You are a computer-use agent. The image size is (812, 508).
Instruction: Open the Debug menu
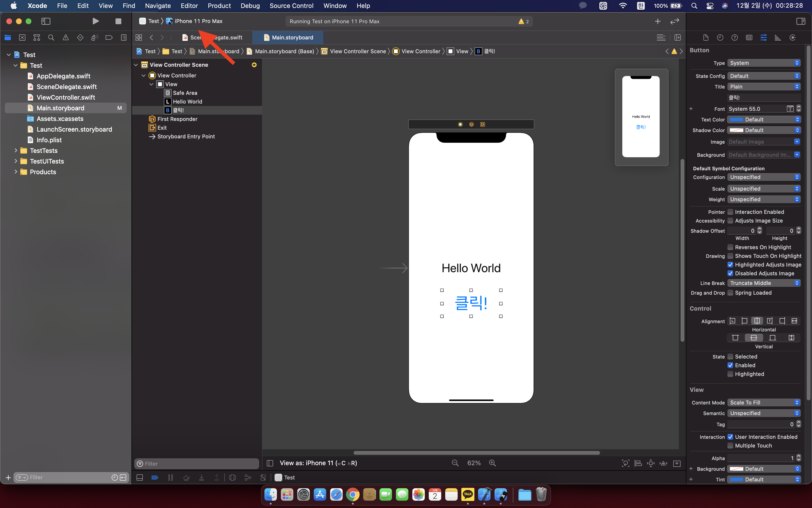coord(250,6)
